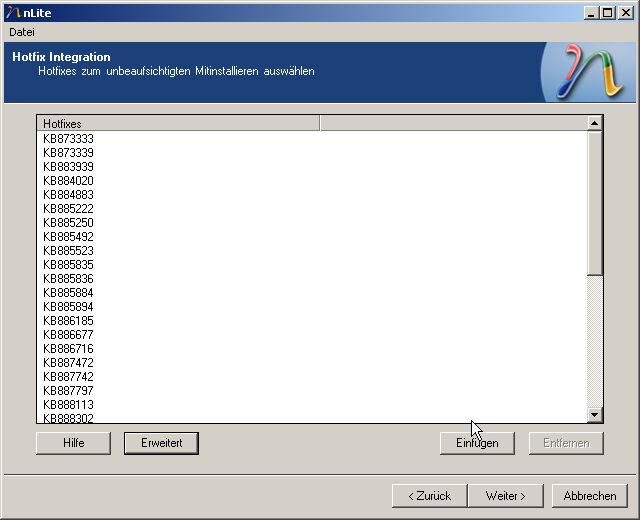This screenshot has height=520, width=640.
Task: Select hotfix KB873333
Action: (68, 139)
